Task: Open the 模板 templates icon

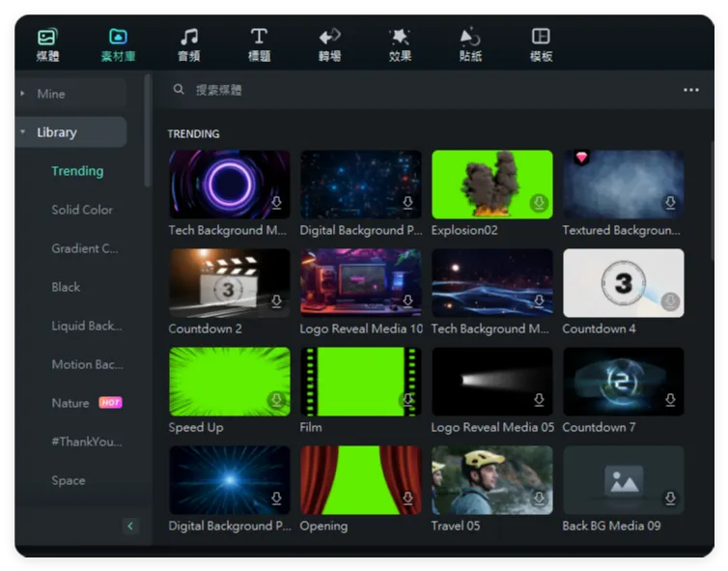Action: click(541, 38)
